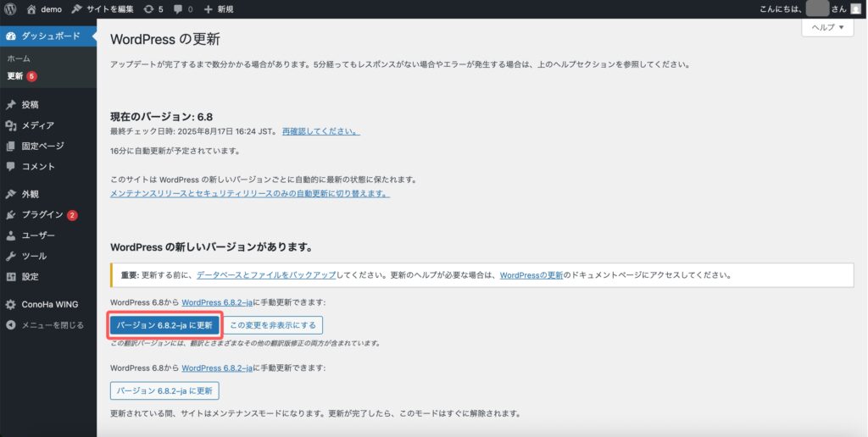Open ダッシュボード in the sidebar

pos(51,36)
